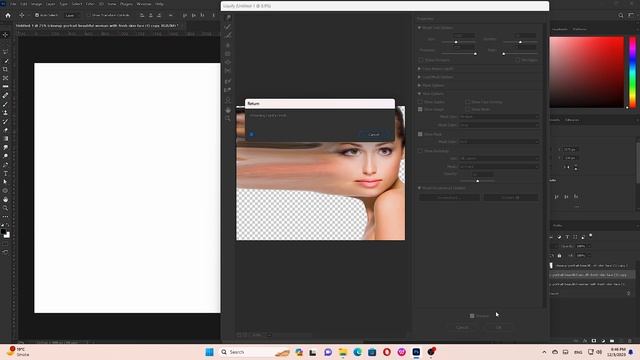The width and height of the screenshot is (640, 360).
Task: Pick a color in the red color field
Action: click(x=587, y=72)
